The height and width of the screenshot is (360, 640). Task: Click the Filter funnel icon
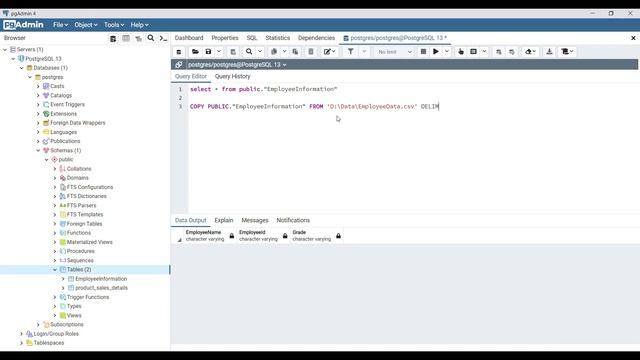[x=351, y=52]
